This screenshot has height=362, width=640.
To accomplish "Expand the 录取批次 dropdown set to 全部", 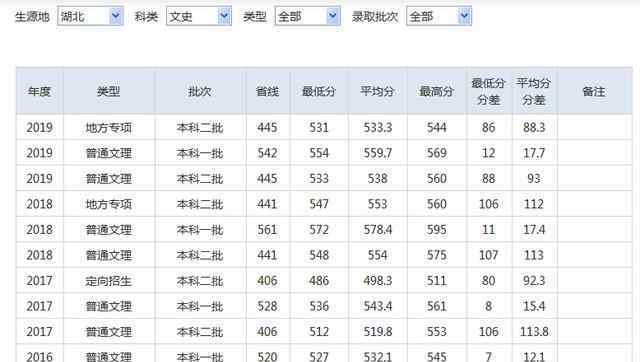I will (x=439, y=16).
